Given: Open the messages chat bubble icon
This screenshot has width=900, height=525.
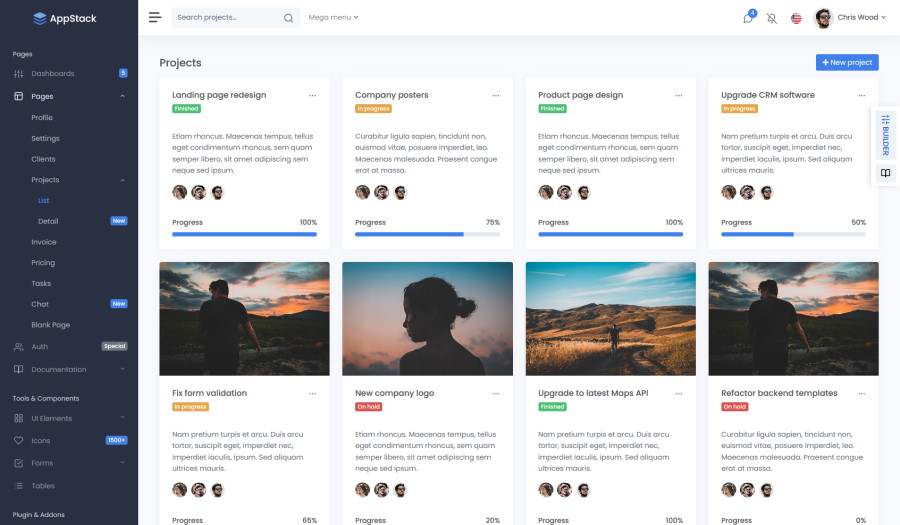Looking at the screenshot, I should coord(748,18).
